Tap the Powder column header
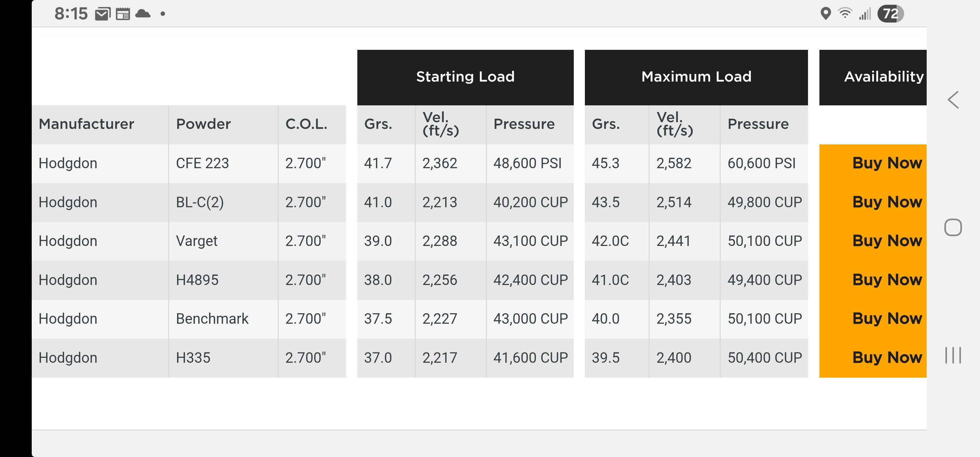This screenshot has height=457, width=980. [x=203, y=124]
